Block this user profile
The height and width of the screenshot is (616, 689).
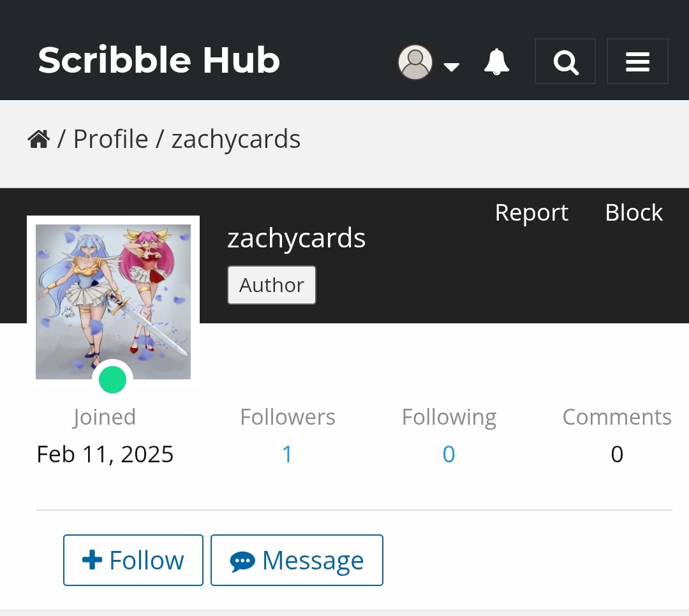tap(633, 212)
